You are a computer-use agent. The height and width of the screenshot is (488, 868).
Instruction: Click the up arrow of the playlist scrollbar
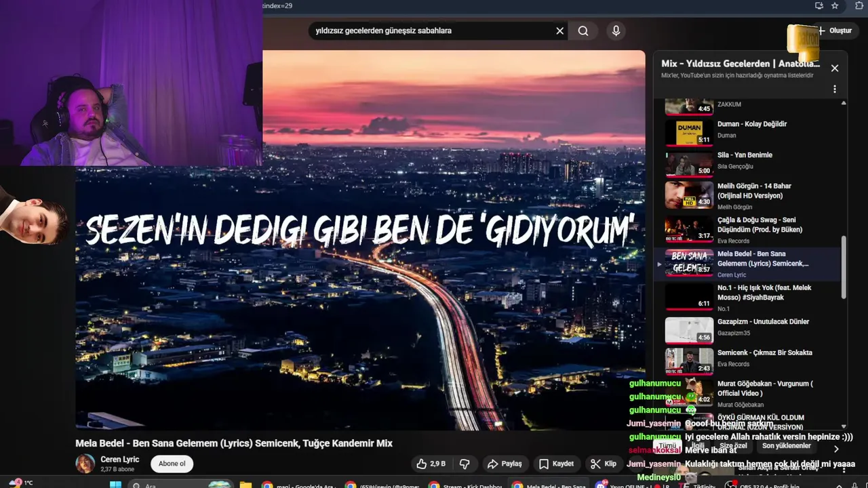844,103
